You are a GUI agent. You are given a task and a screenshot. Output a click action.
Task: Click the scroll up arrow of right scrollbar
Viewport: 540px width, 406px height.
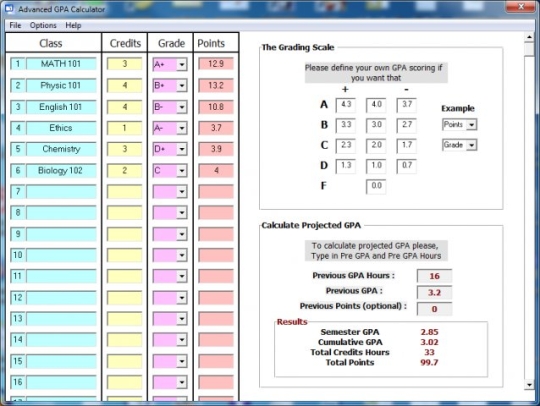point(529,37)
